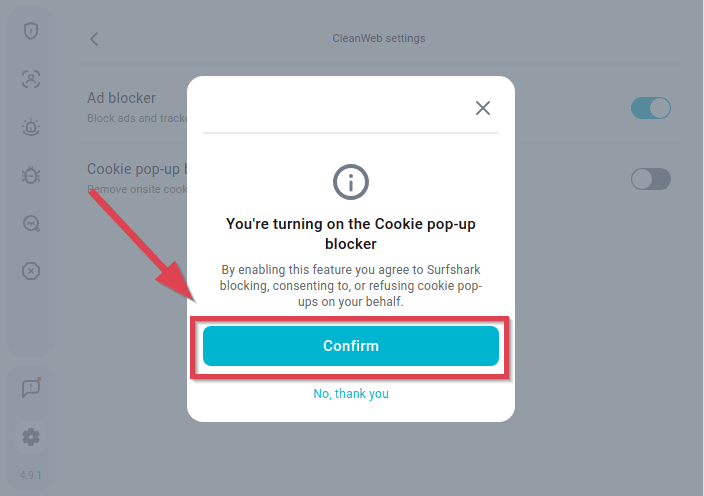Open the Alternative ID sidebar icon
Screen dimensions: 704x496
pos(31,79)
